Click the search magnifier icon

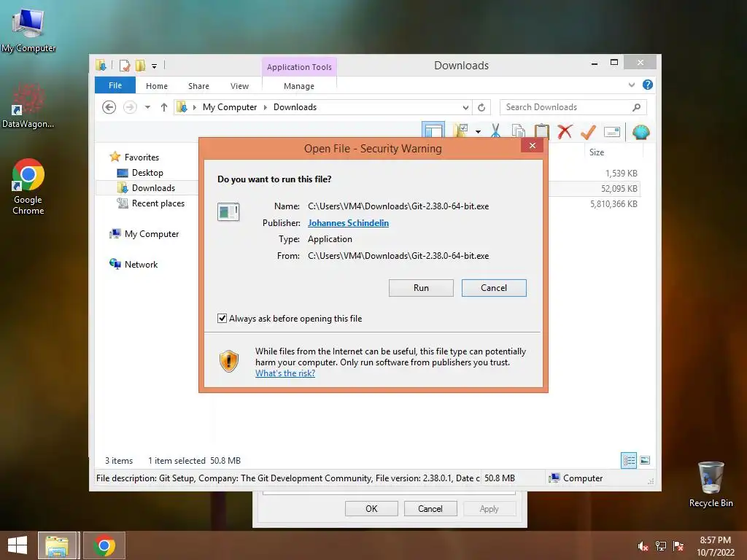[636, 107]
